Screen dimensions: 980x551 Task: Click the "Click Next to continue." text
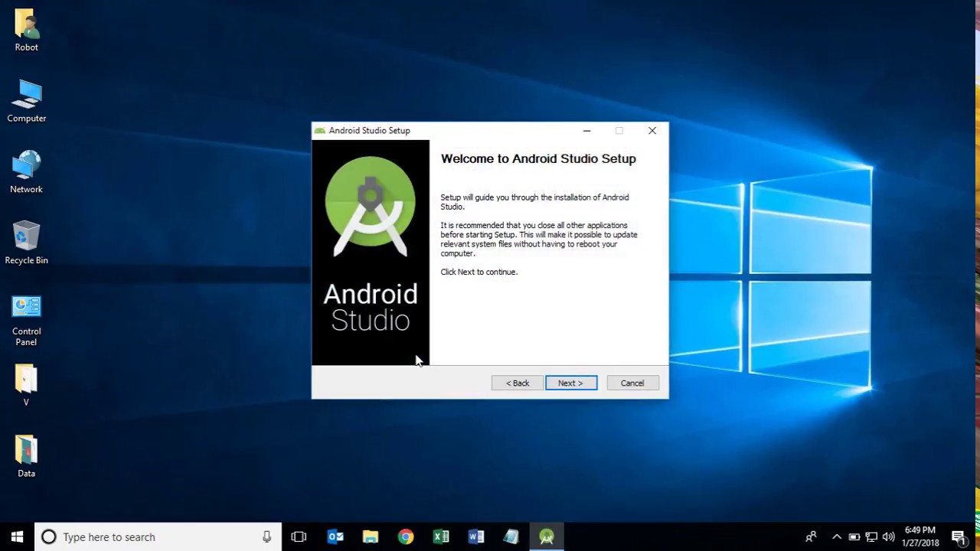pyautogui.click(x=479, y=272)
